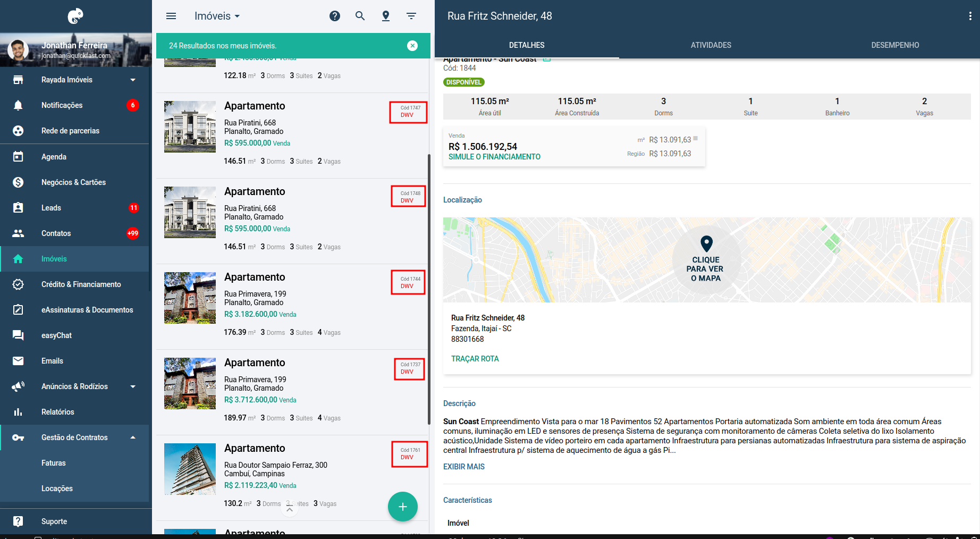Click the Imóveis home icon
980x539 pixels.
(18, 259)
